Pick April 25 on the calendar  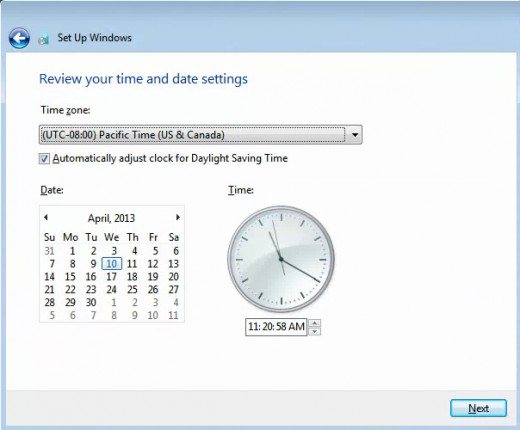pyautogui.click(x=132, y=289)
